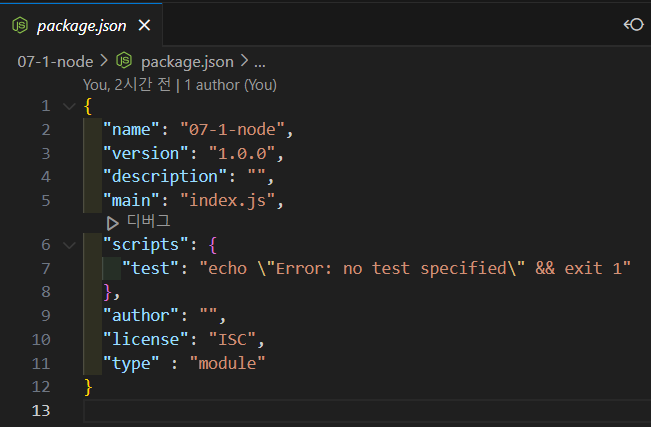
Task: Open previous change navigation icon
Action: coord(634,25)
